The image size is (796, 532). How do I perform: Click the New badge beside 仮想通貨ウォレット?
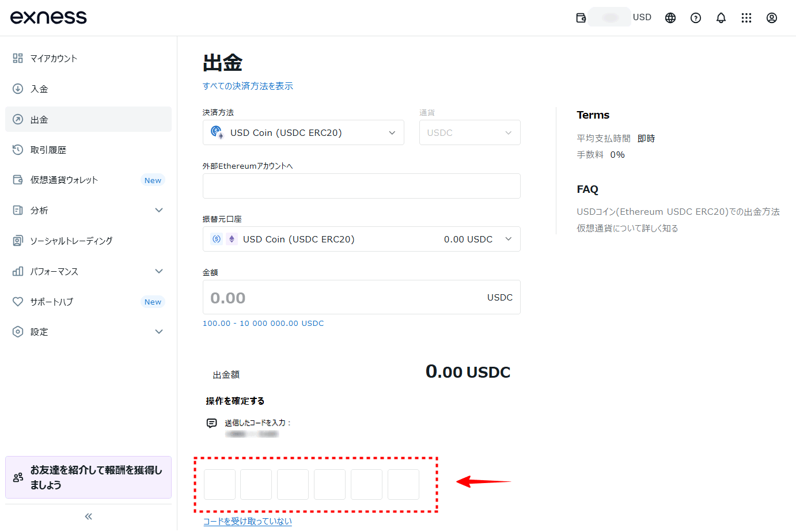pyautogui.click(x=153, y=180)
